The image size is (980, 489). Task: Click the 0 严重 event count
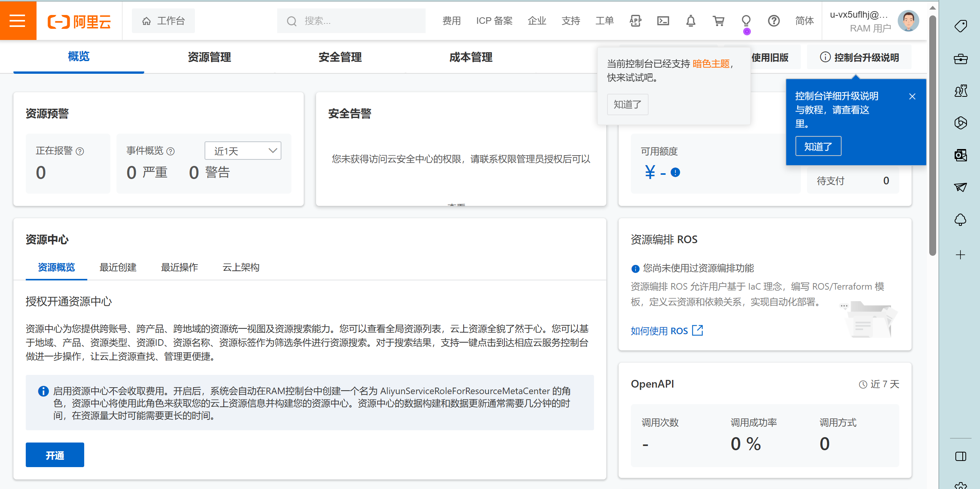[147, 172]
